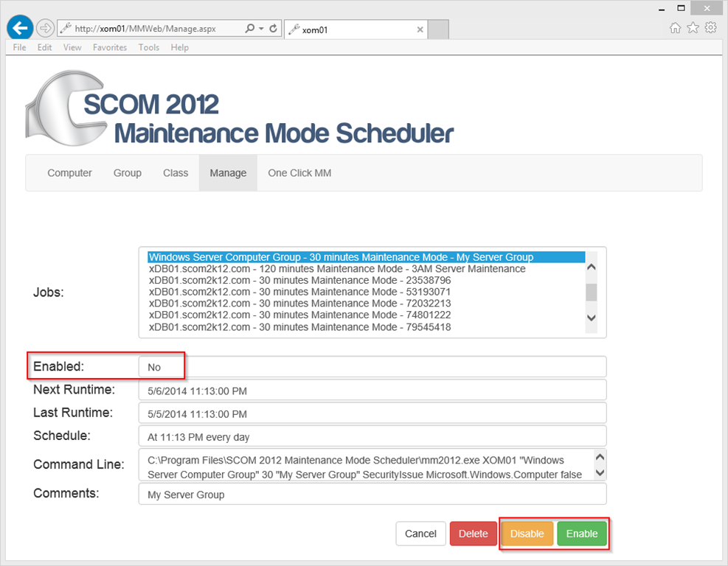The width and height of the screenshot is (728, 566).
Task: Click the orange Disable button
Action: [x=527, y=534]
